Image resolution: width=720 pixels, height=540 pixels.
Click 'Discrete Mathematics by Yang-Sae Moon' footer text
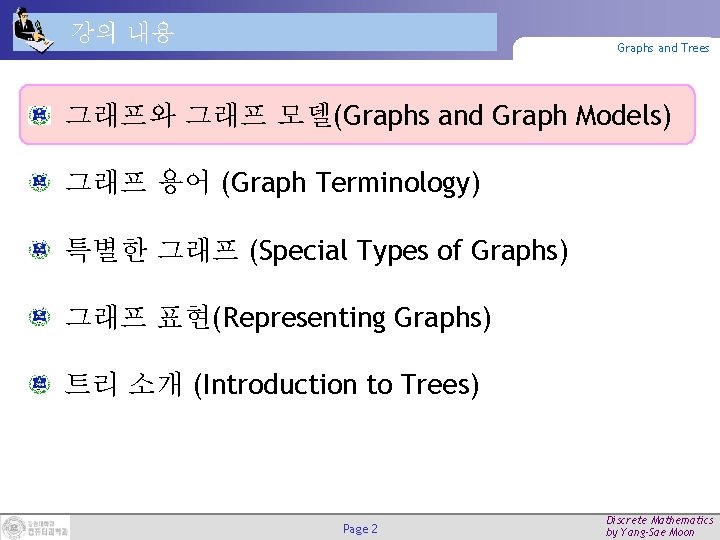click(x=659, y=526)
